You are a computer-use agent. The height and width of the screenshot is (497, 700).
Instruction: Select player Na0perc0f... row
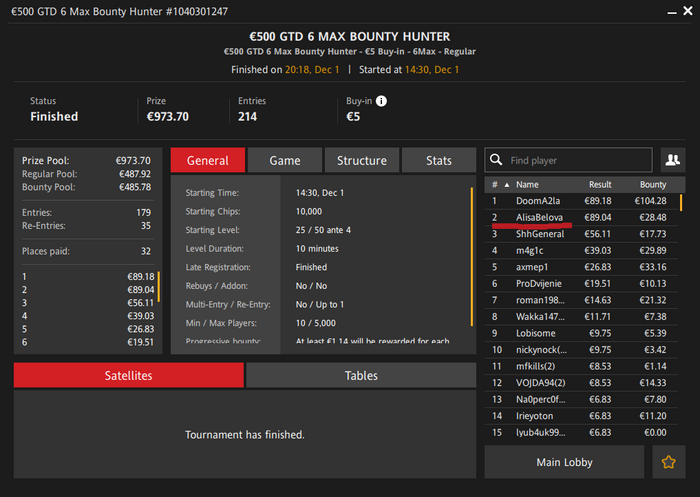pos(581,399)
